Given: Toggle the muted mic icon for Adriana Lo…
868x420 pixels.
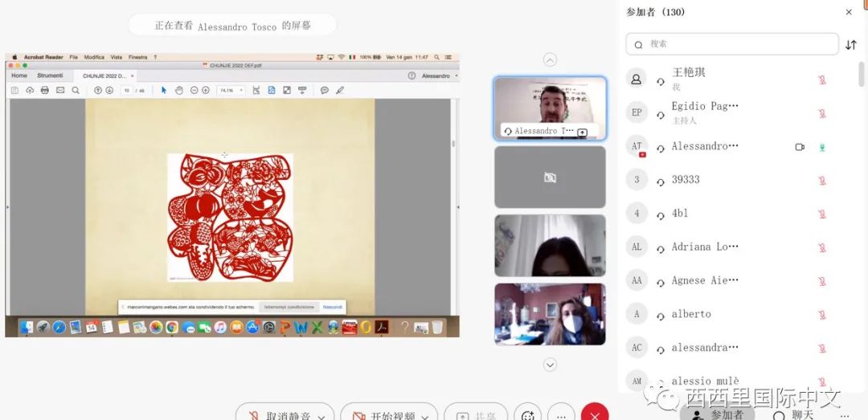Looking at the screenshot, I should pyautogui.click(x=822, y=247).
